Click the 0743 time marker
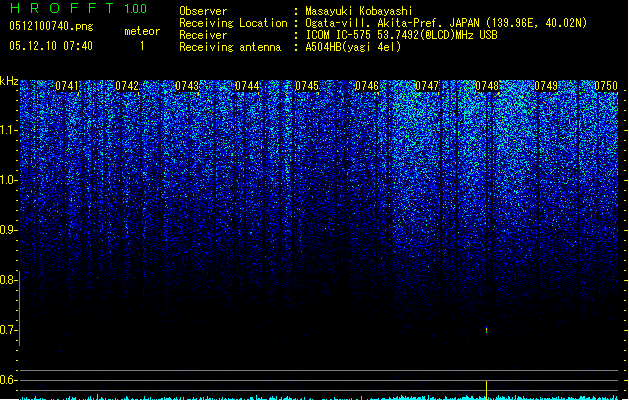The width and height of the screenshot is (629, 400). (187, 86)
